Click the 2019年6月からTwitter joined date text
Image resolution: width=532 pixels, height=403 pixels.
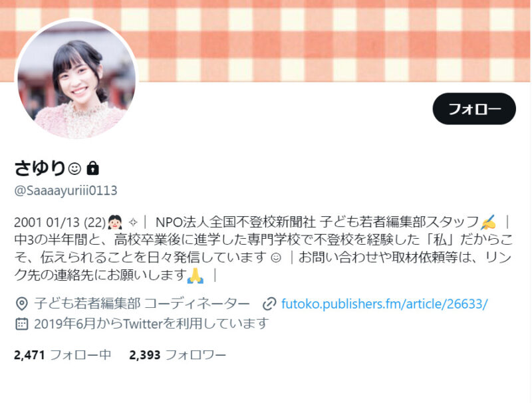click(152, 324)
